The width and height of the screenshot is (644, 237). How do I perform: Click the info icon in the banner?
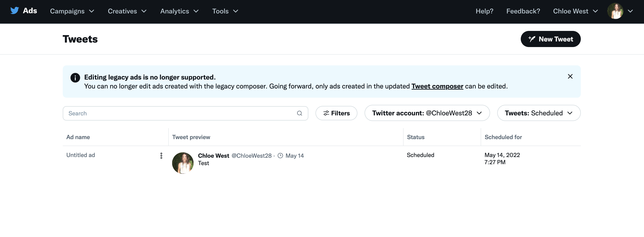click(75, 78)
